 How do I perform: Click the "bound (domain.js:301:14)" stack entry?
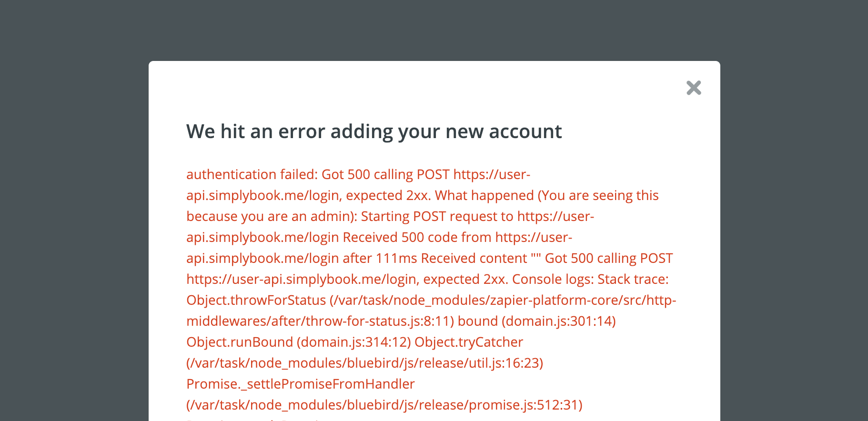(536, 321)
